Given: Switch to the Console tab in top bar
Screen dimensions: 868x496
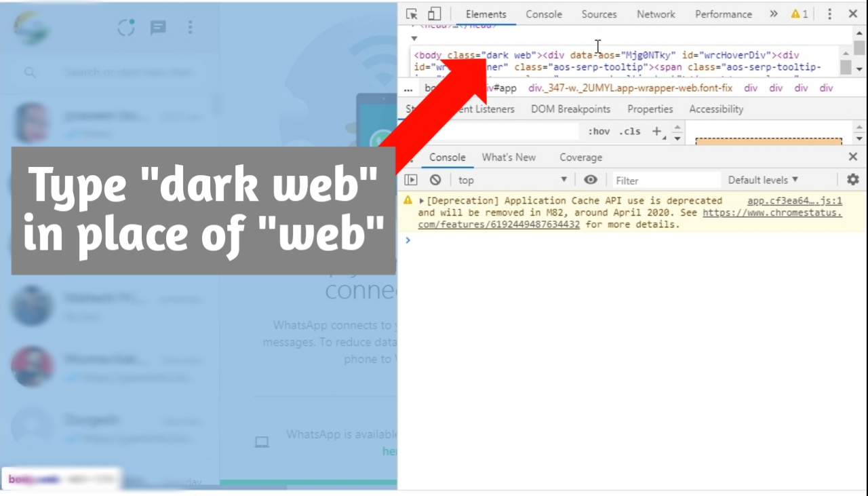Looking at the screenshot, I should [544, 14].
